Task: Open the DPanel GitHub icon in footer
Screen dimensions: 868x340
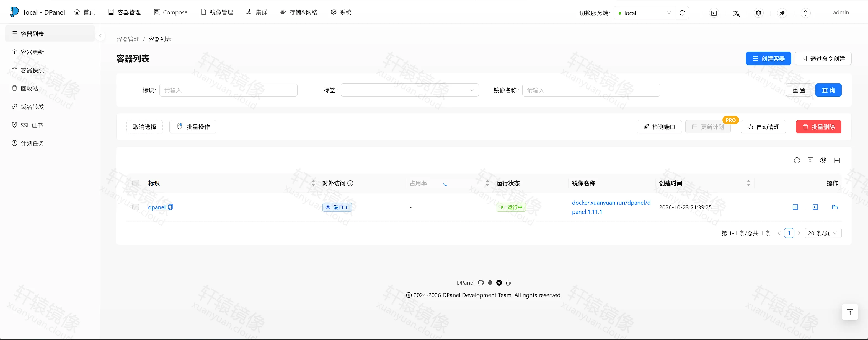Action: 481,283
